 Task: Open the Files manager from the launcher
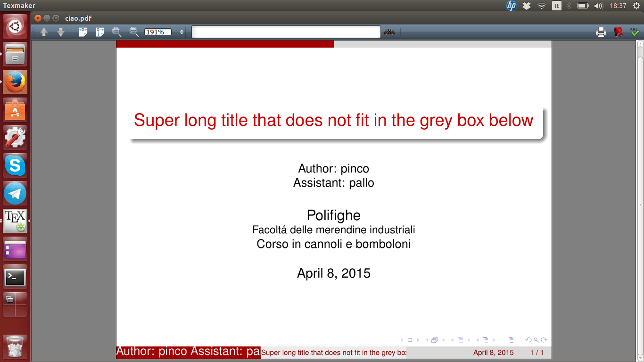15,54
